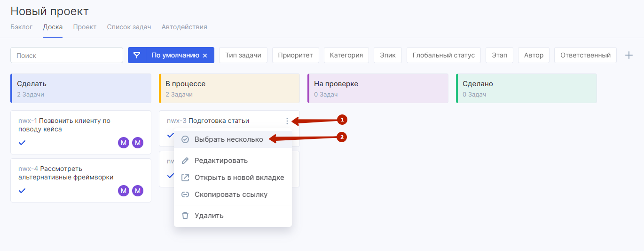Viewport: 644px width, 251px height.
Task: Click the trash icon next to Удалить
Action: pyautogui.click(x=185, y=216)
